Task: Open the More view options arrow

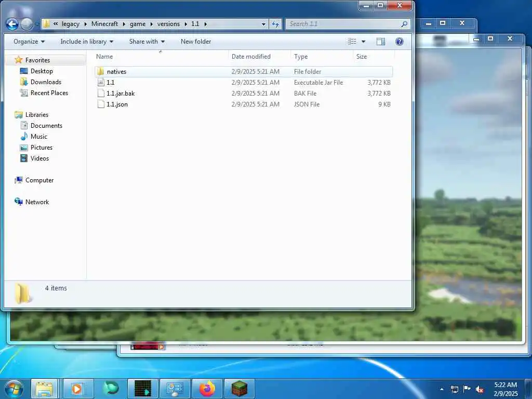Action: (363, 42)
